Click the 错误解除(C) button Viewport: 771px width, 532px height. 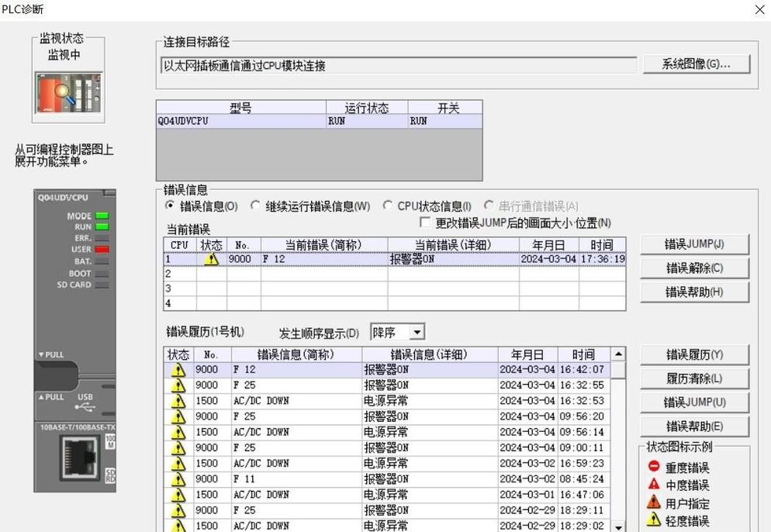694,268
